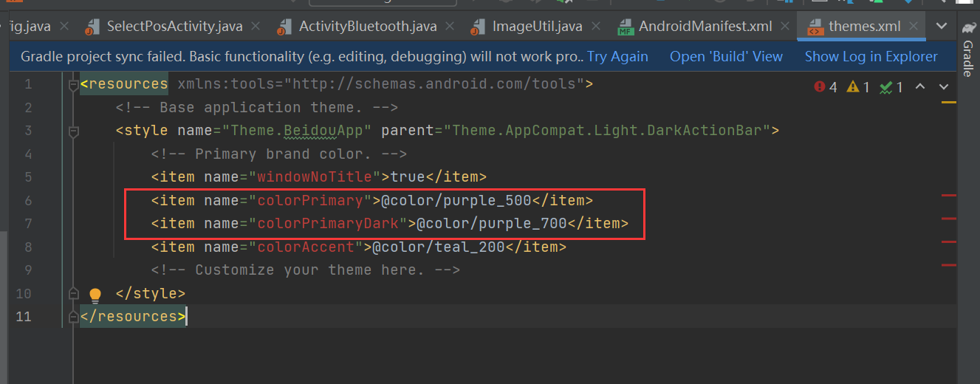The height and width of the screenshot is (384, 980).
Task: Click the @color/purple_500 value
Action: pos(456,200)
